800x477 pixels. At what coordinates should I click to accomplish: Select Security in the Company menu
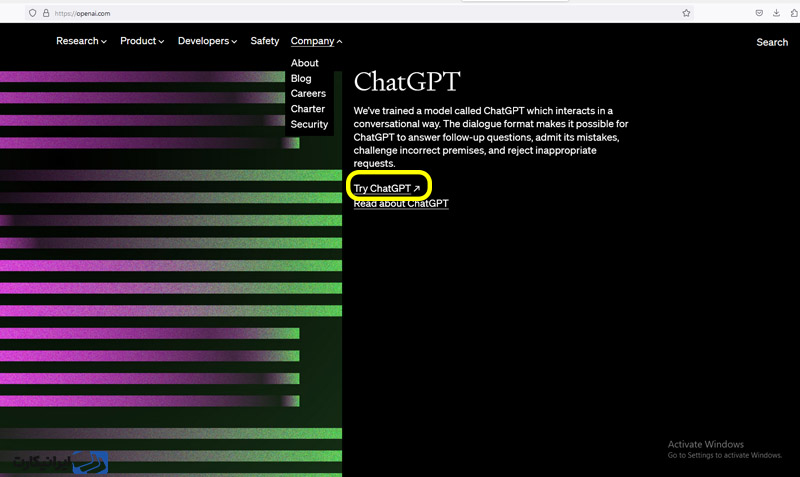click(309, 124)
